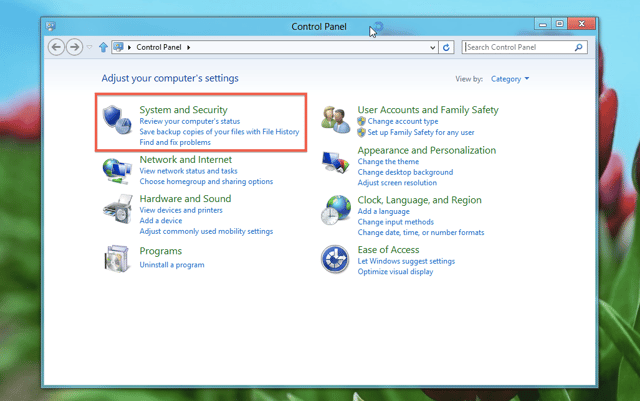Click Change account type link
This screenshot has width=640, height=401.
click(x=403, y=121)
